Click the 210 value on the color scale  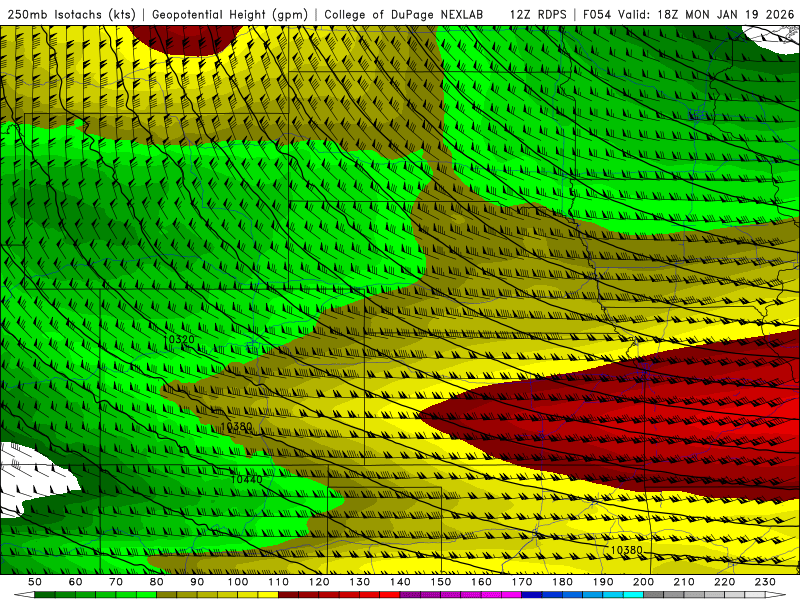(684, 582)
